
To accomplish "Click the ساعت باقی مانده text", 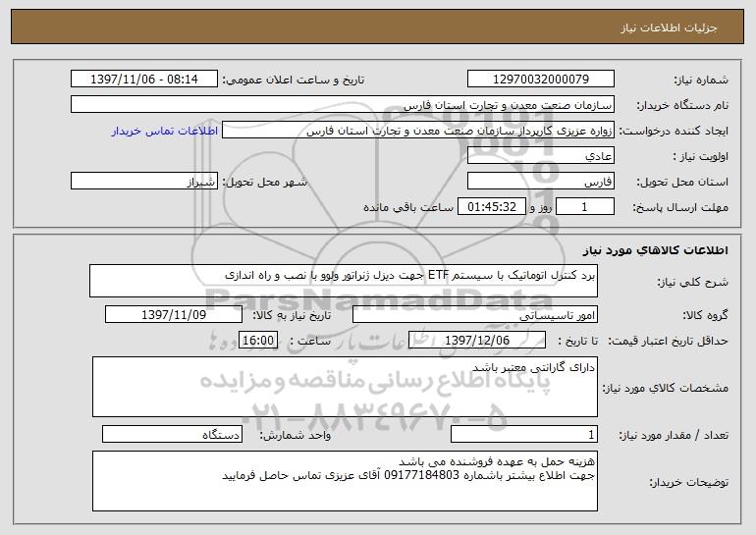I will click(407, 207).
